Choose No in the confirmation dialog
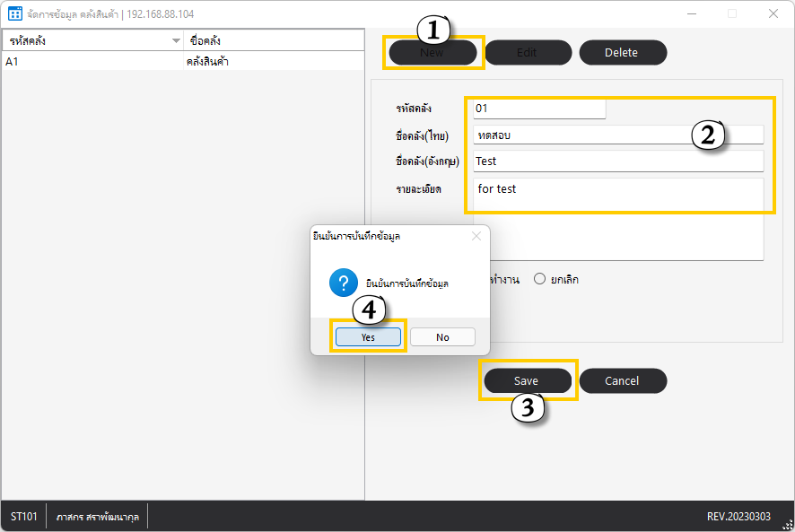The width and height of the screenshot is (795, 532). pyautogui.click(x=442, y=337)
